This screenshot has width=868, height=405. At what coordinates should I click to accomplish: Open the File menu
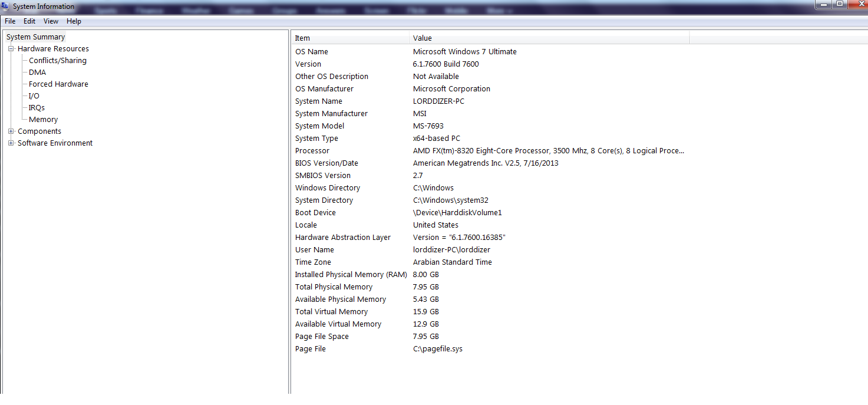coord(10,21)
